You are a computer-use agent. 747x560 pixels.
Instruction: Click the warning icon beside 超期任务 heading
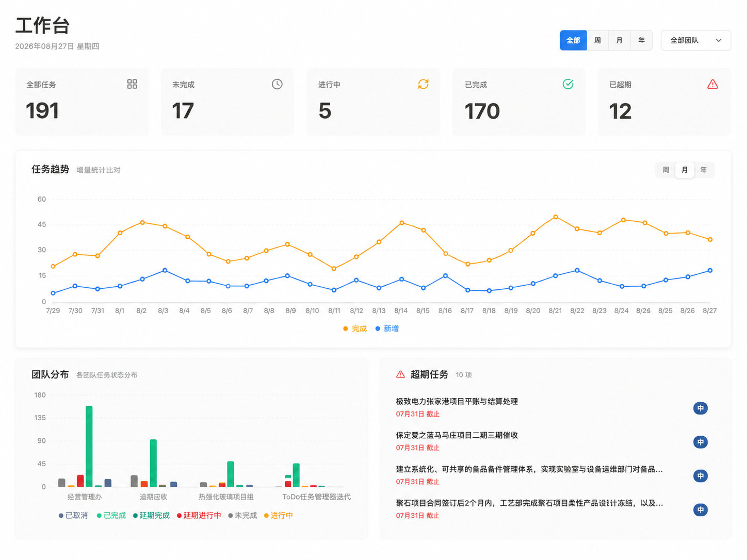(x=400, y=375)
